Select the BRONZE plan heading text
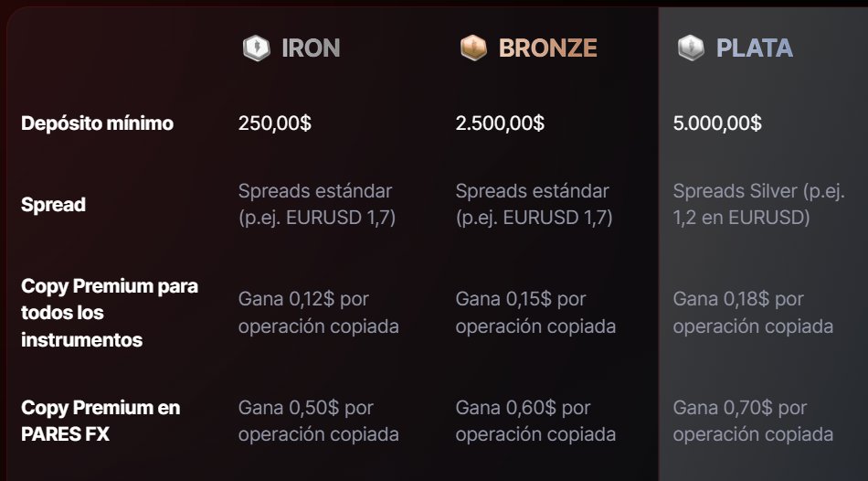Screen dimensions: 868x481 [547, 48]
